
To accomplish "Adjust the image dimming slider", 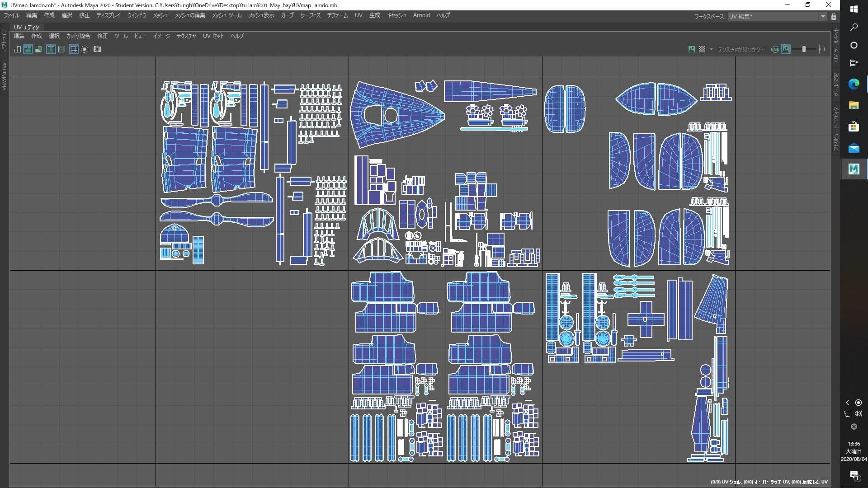I will click(x=804, y=49).
